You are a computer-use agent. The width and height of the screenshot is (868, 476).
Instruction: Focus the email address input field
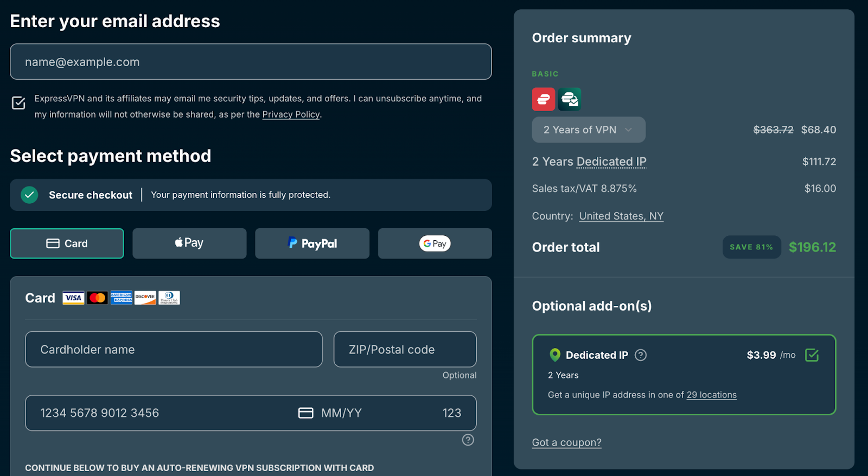point(251,62)
